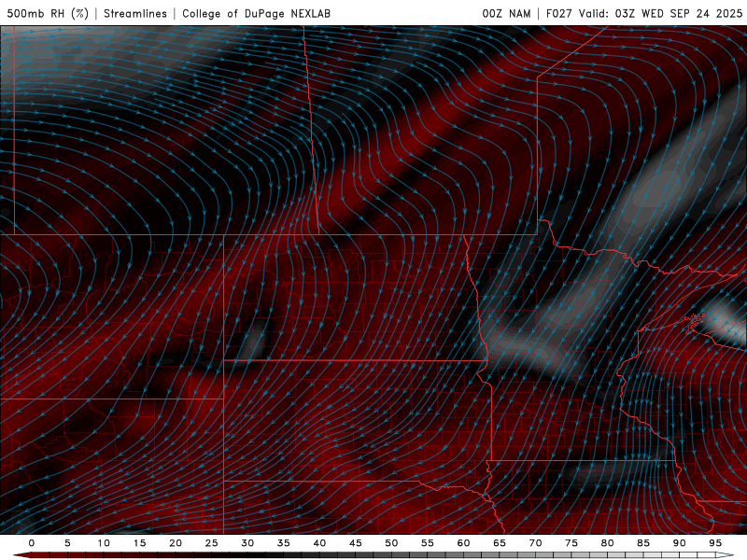Click the '80' color bar label

pos(607,543)
